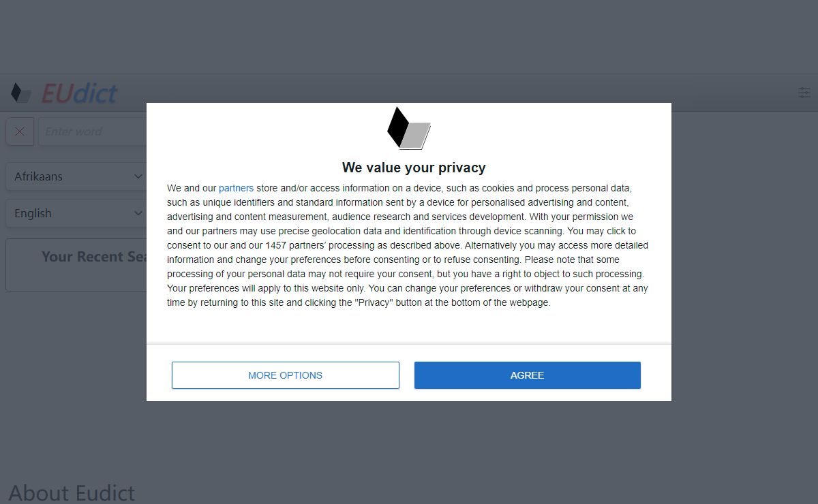Open the partners link in privacy text
The width and height of the screenshot is (818, 504).
pos(236,188)
